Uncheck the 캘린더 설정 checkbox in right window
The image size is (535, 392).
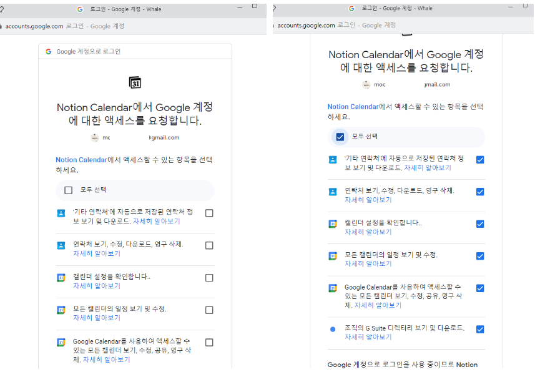pos(480,223)
